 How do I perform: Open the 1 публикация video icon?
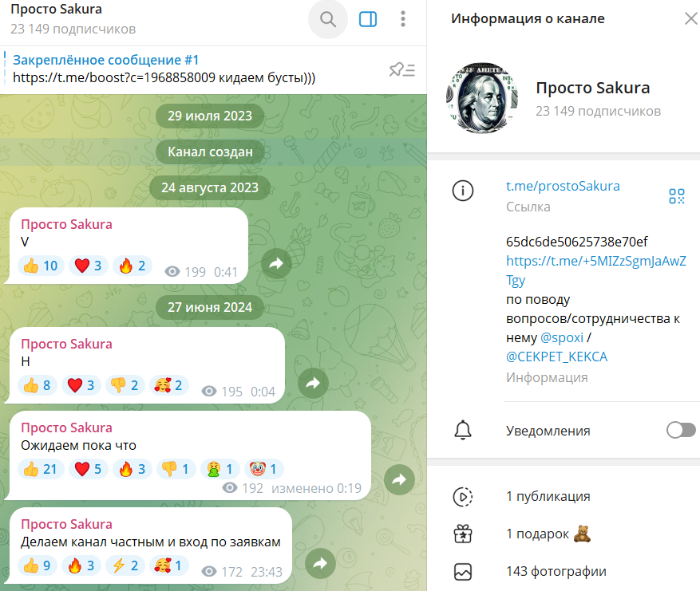pyautogui.click(x=463, y=495)
